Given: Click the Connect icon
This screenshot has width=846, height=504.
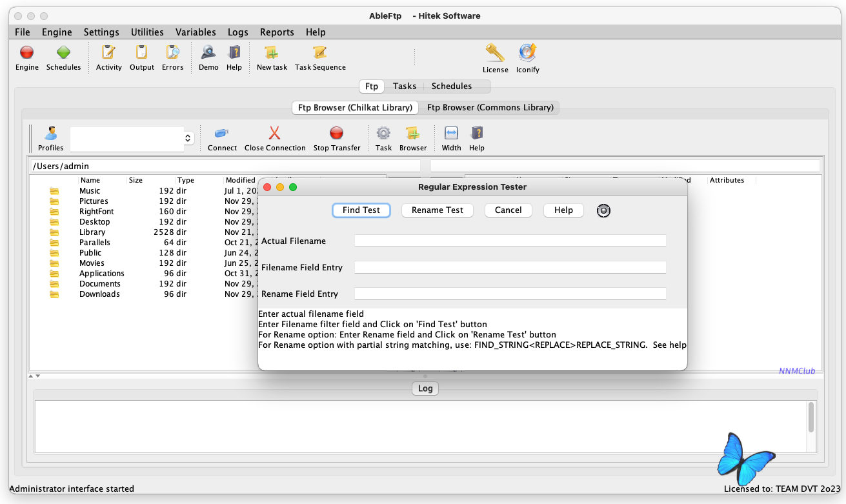Looking at the screenshot, I should pos(222,134).
